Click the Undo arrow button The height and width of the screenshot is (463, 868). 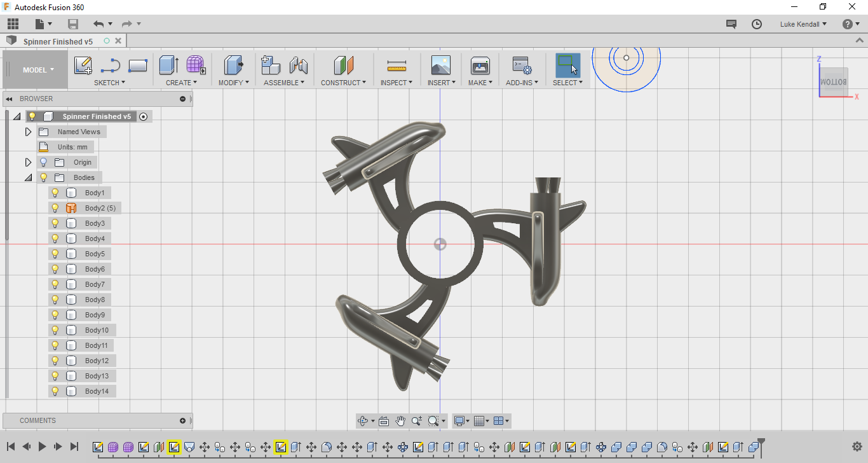click(98, 24)
